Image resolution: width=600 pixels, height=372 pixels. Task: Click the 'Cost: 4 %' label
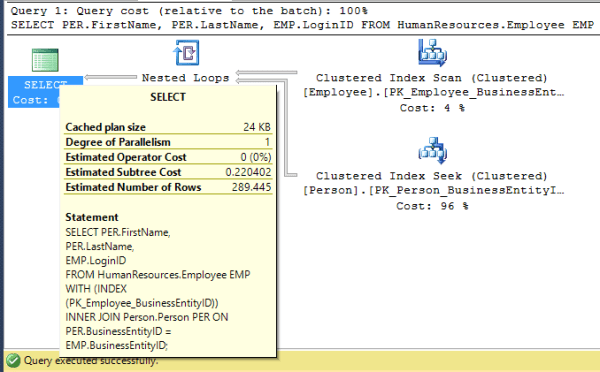[432, 108]
